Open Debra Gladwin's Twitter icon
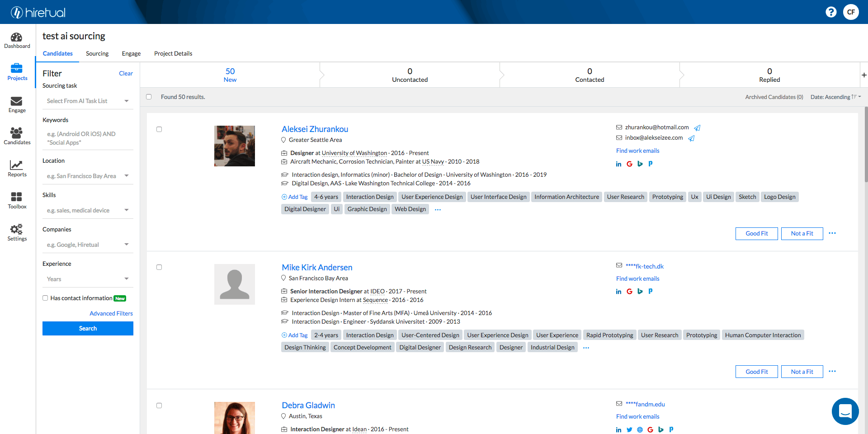Image resolution: width=868 pixels, height=434 pixels. [x=629, y=430]
